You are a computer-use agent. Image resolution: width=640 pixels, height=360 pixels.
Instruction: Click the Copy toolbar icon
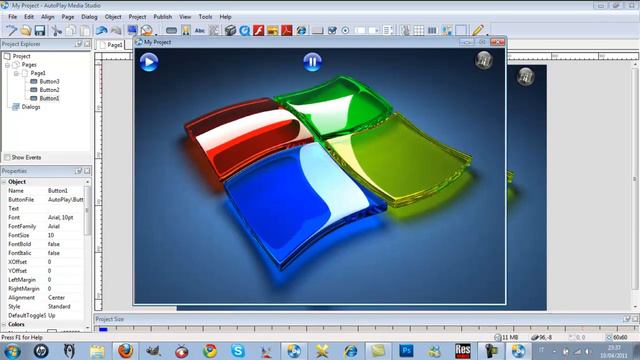pyautogui.click(x=71, y=31)
